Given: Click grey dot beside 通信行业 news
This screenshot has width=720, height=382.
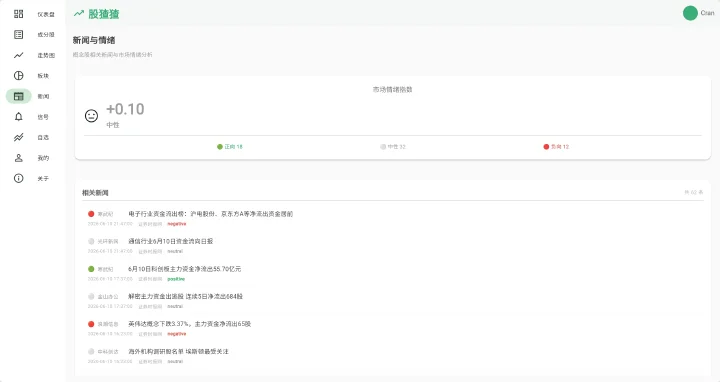Looking at the screenshot, I should (91, 241).
